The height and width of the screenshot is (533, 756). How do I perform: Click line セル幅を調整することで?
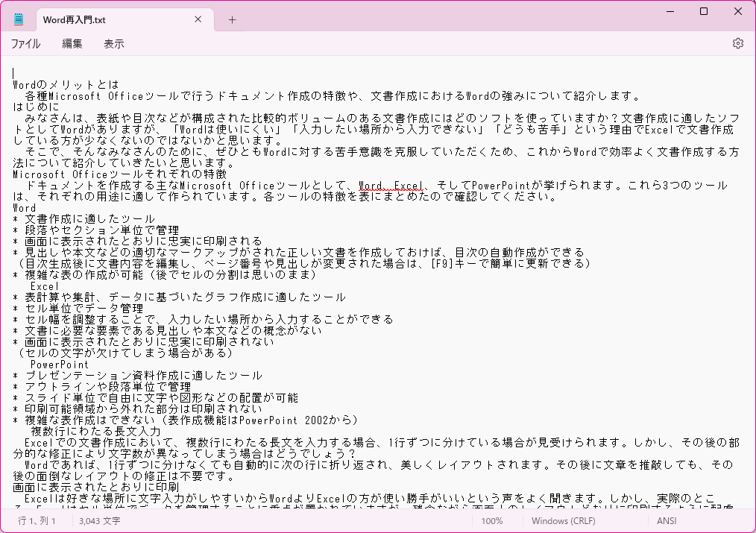204,320
